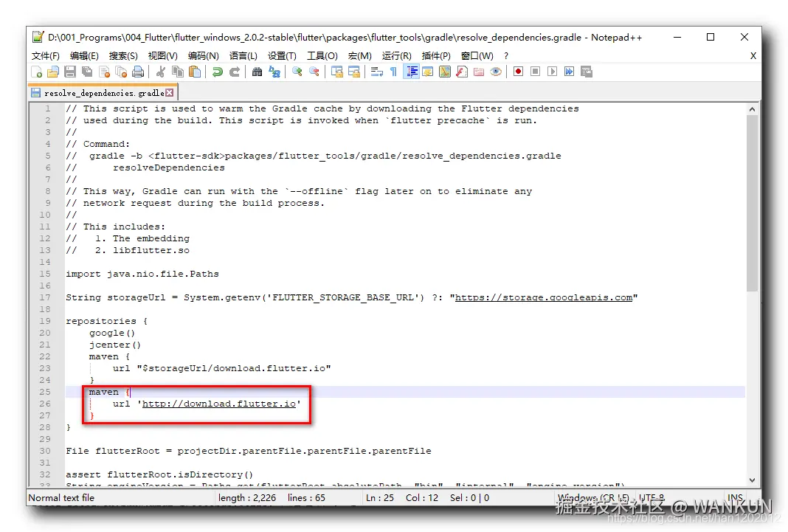Run macro multiple times icon
This screenshot has width=788, height=532.
coord(570,72)
